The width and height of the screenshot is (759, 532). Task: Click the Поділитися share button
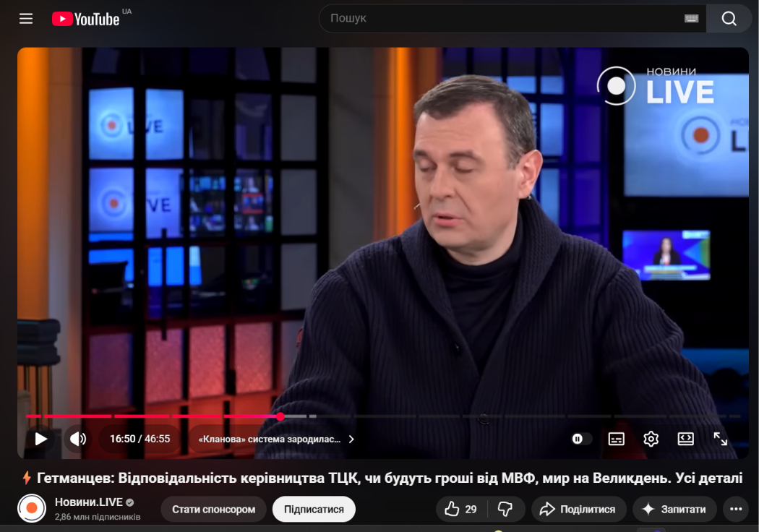coord(578,510)
